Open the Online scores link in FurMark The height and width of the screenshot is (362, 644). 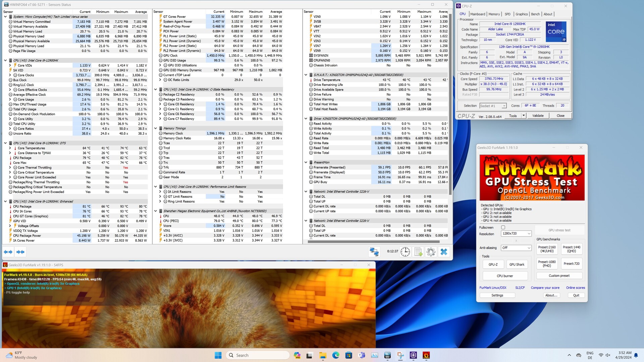coord(576,288)
